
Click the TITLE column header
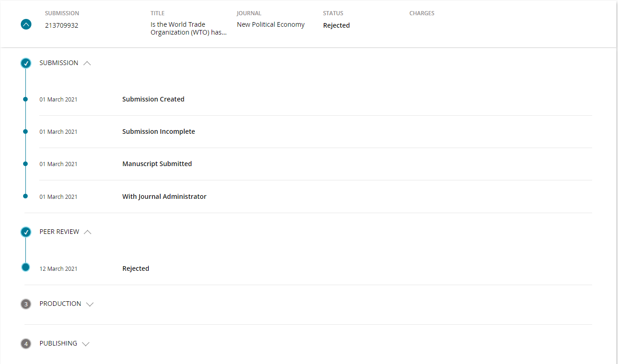click(158, 13)
